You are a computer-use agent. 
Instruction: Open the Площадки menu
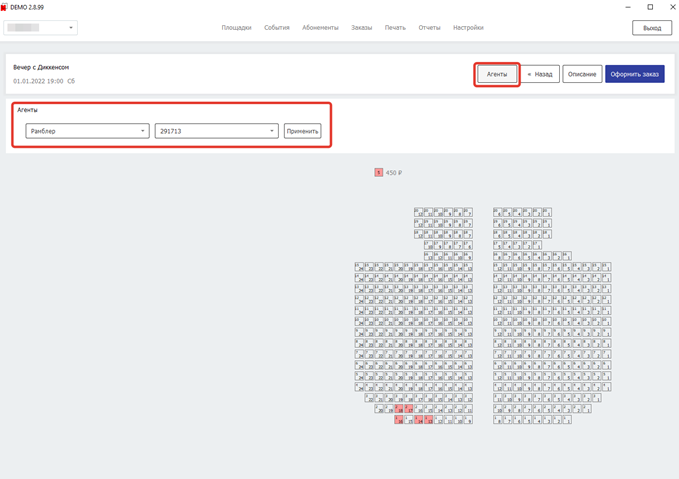[x=236, y=28]
